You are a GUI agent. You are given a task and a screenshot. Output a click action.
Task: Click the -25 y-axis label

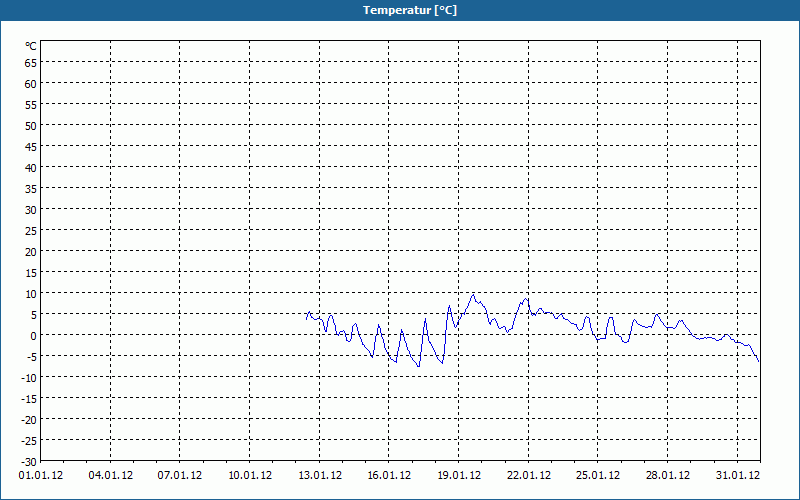pos(29,441)
